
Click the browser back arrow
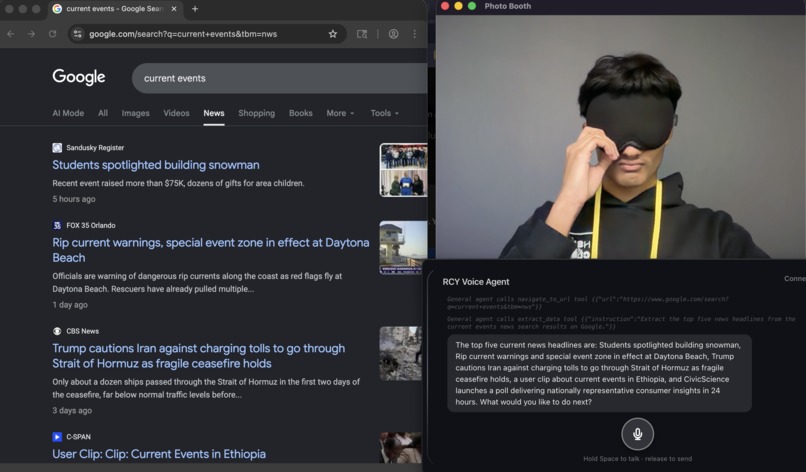pyautogui.click(x=11, y=34)
